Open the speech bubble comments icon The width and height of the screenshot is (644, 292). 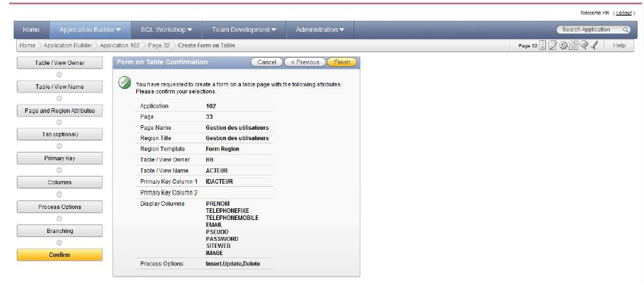pos(584,45)
